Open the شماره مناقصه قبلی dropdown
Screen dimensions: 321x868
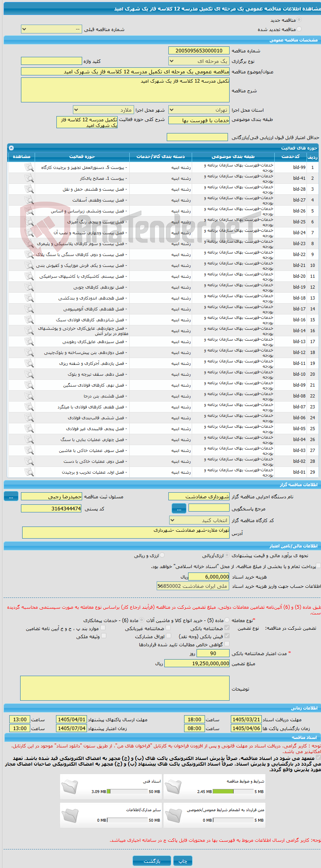tap(52, 29)
